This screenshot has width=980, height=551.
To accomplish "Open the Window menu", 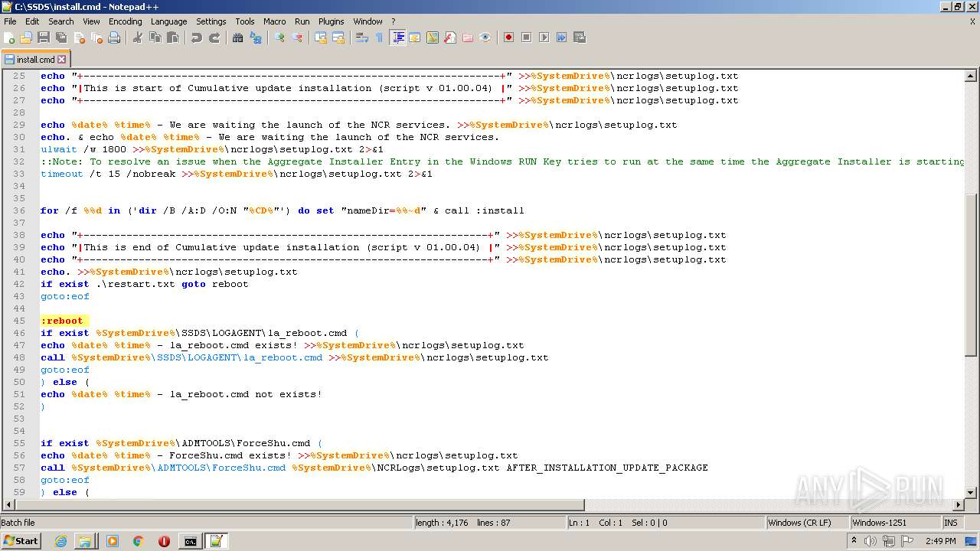I will pos(367,21).
